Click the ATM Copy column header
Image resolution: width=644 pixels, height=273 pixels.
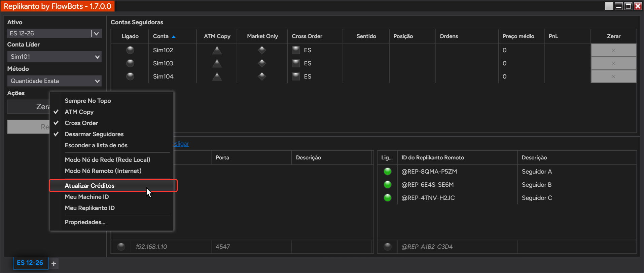pyautogui.click(x=217, y=36)
